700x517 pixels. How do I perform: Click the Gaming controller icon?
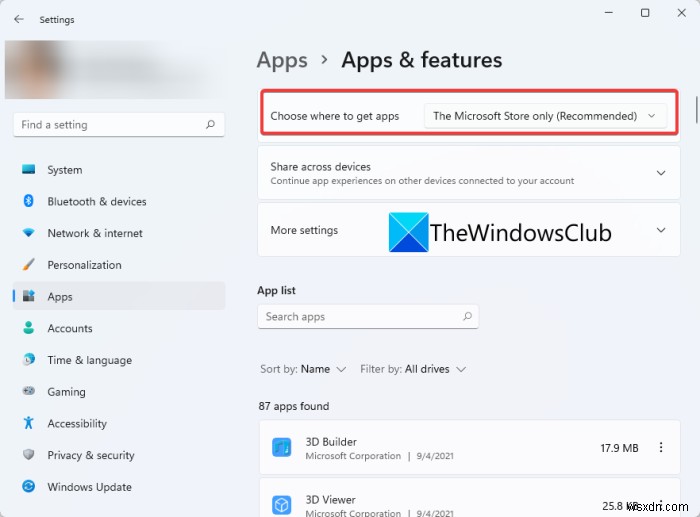coord(29,391)
